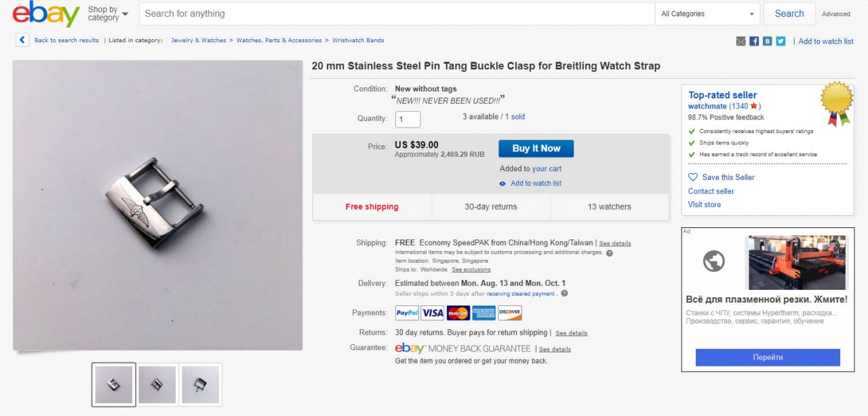Screen dimensions: 868x416
Task: Open Advanced search link
Action: (836, 14)
